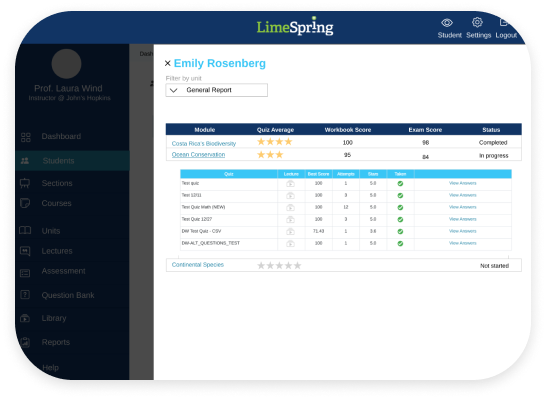Image resolution: width=546 pixels, height=399 pixels.
Task: Click the Workbook Score column header
Action: (x=348, y=130)
